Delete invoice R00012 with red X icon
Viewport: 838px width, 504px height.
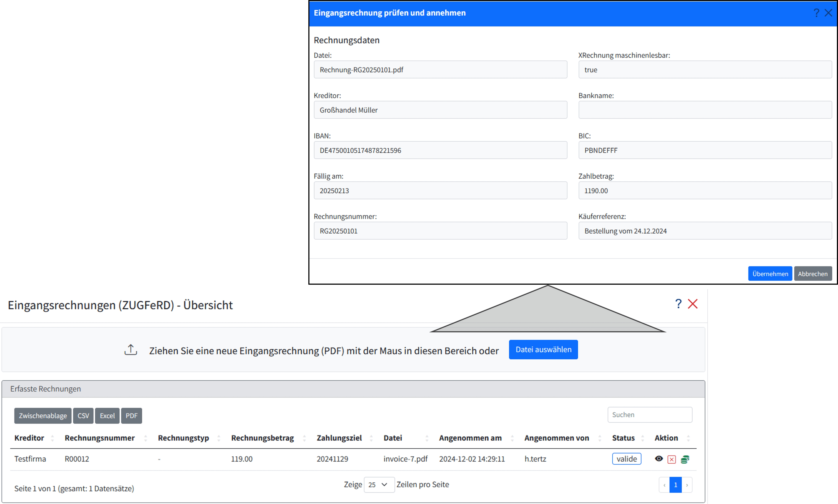click(671, 459)
